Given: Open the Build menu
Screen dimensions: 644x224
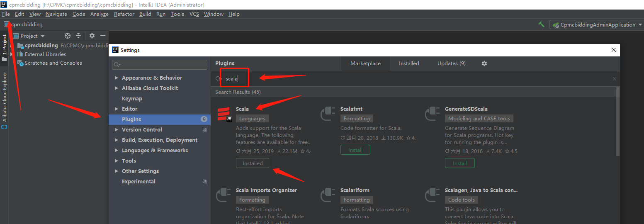Looking at the screenshot, I should 145,14.
